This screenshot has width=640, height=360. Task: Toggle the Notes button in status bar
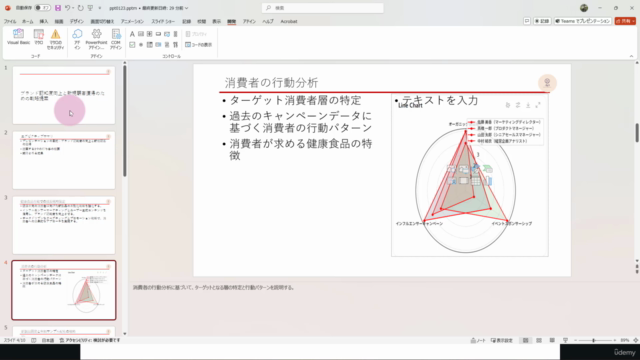click(478, 340)
